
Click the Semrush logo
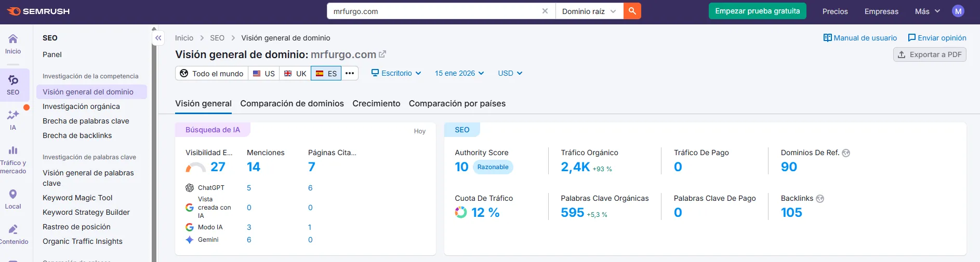coord(38,11)
